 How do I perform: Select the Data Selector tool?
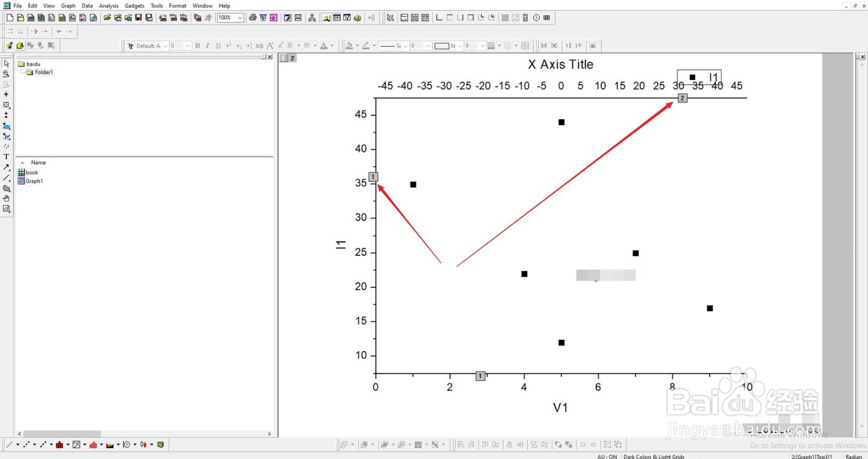point(7,115)
